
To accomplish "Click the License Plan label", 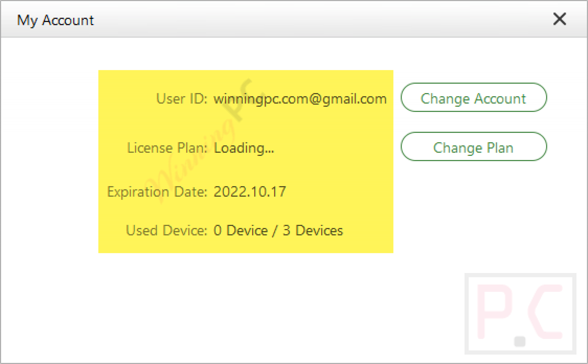I will [x=167, y=148].
